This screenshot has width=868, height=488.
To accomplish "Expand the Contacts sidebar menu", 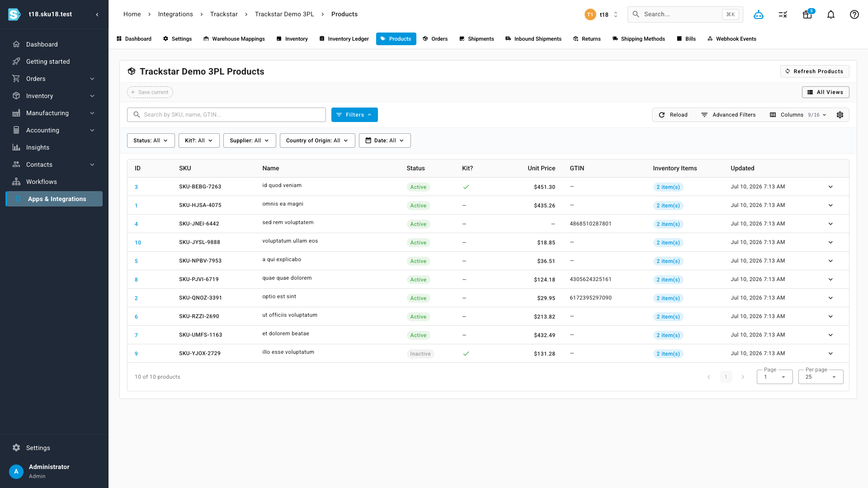I will point(54,164).
